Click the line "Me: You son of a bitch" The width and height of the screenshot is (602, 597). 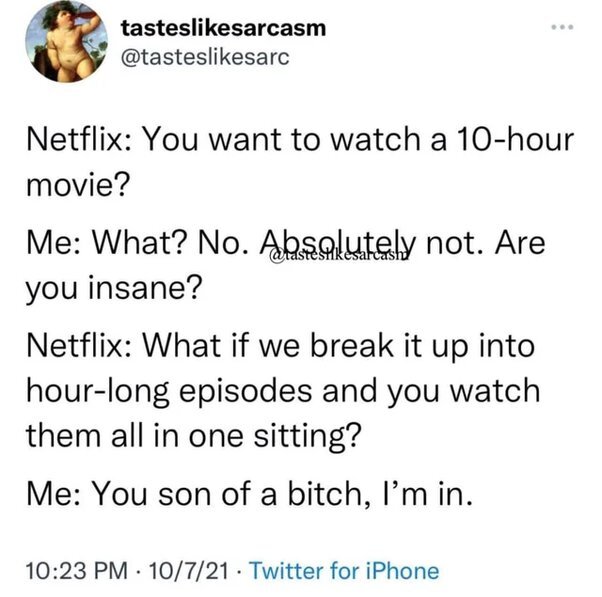coord(249,494)
